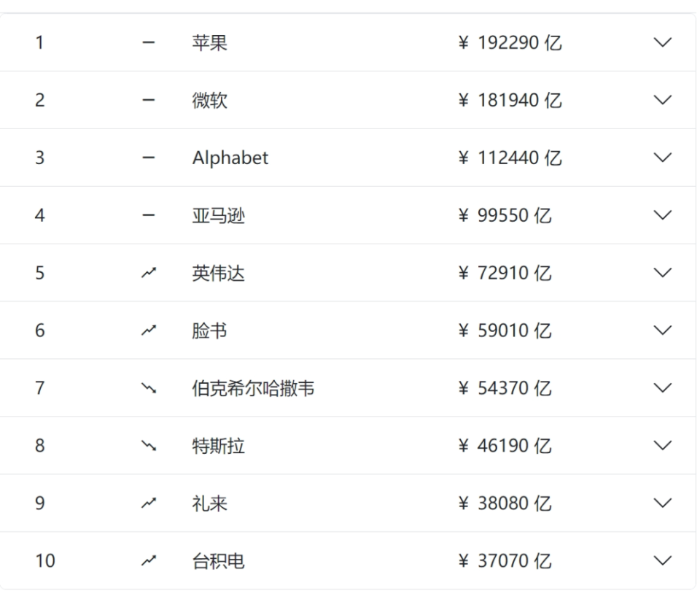Expand the 英伟达 row chevron
700x599 pixels.
pos(663,273)
